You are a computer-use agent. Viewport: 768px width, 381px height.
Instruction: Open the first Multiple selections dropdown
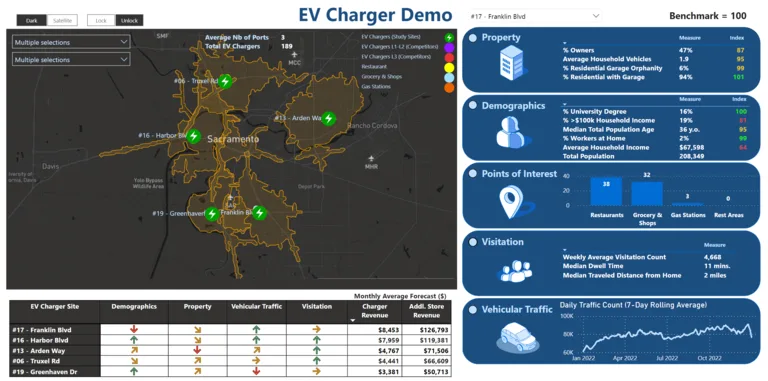click(71, 43)
